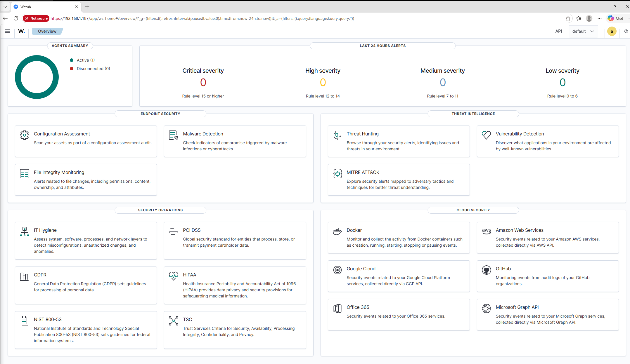630x364 pixels.
Task: Click the Threat Hunting shield icon
Action: (x=337, y=135)
